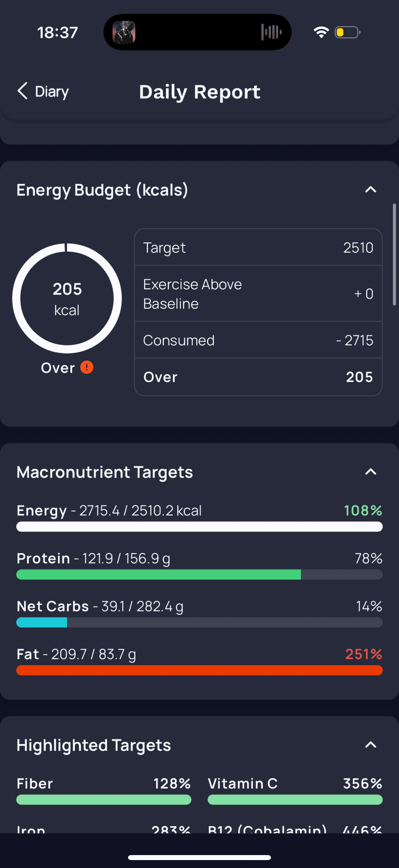399x868 pixels.
Task: Tap the orange Over warning icon
Action: (87, 367)
